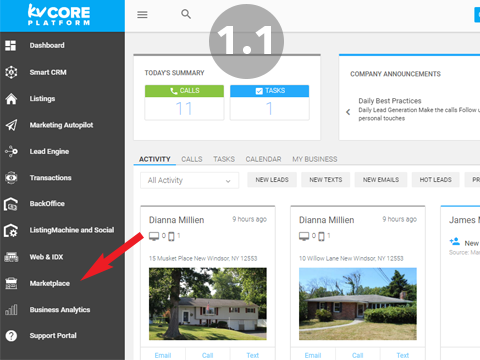Viewport: 480px width, 360px height.
Task: Click mobile views icon on 10 Willow Lane card
Action: [x=321, y=236]
